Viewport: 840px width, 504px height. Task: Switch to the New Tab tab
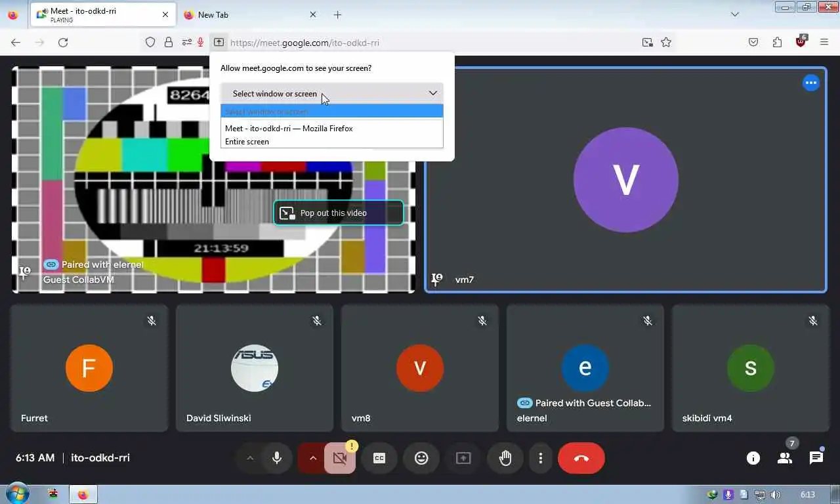click(249, 14)
